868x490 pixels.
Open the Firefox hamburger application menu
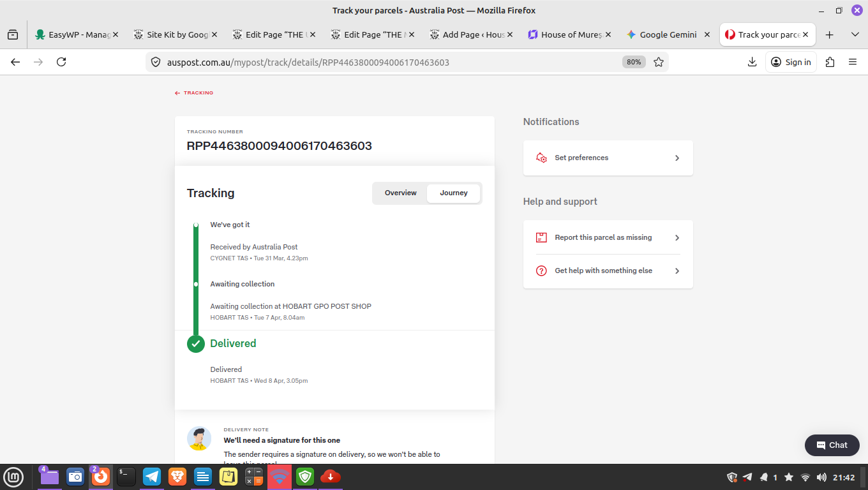coord(853,62)
